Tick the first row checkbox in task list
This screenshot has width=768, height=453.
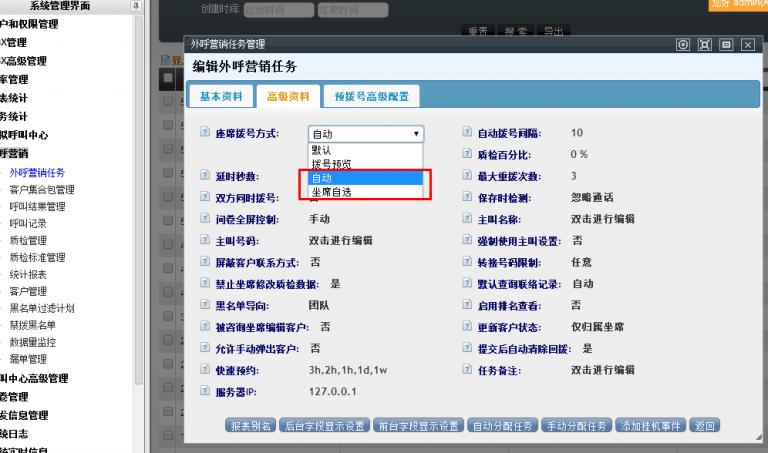167,101
